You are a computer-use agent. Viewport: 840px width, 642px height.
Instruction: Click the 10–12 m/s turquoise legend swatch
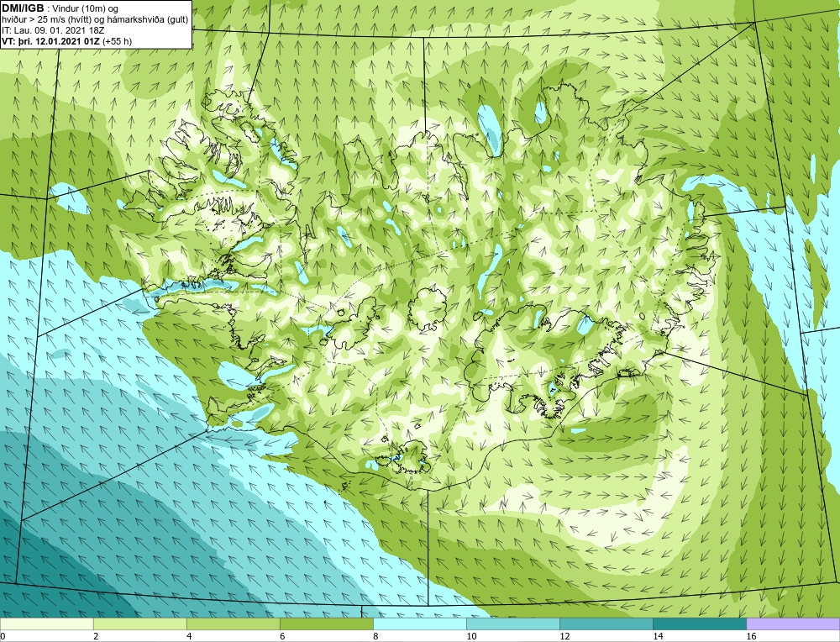coord(513,624)
